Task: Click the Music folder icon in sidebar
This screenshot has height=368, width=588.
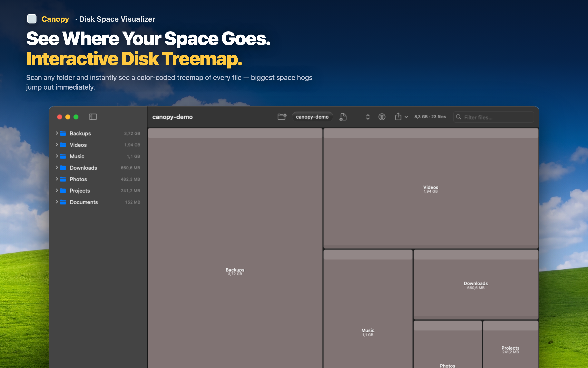Action: (63, 156)
